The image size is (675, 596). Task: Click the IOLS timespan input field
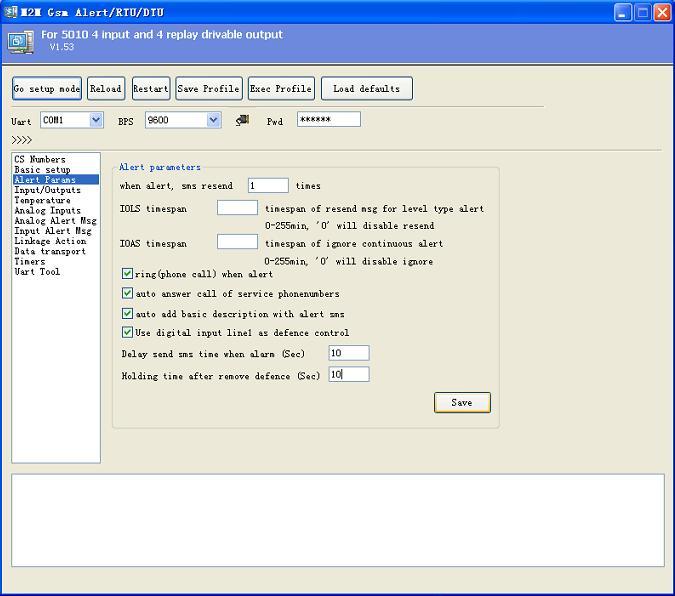coord(237,208)
